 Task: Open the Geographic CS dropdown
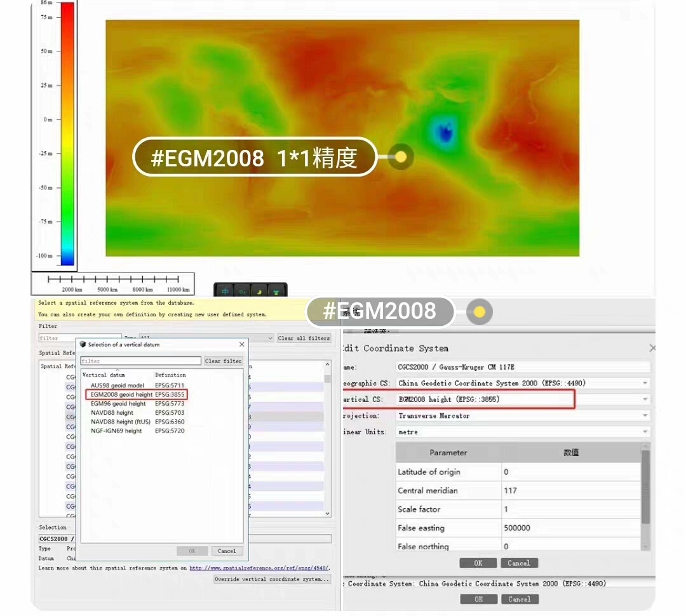(x=523, y=383)
